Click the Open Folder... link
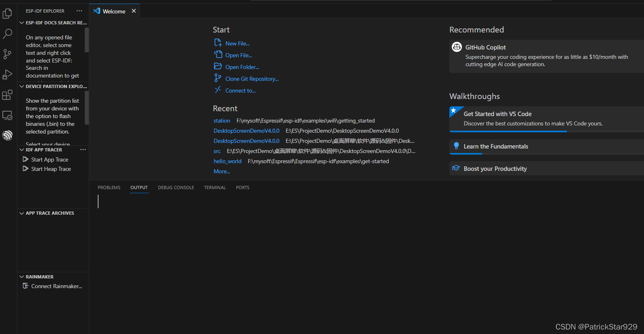 pos(242,67)
